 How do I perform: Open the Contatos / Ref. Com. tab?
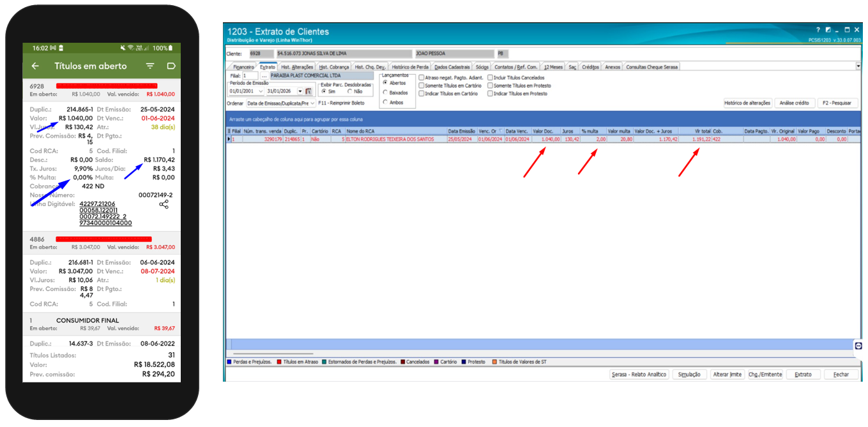click(516, 67)
